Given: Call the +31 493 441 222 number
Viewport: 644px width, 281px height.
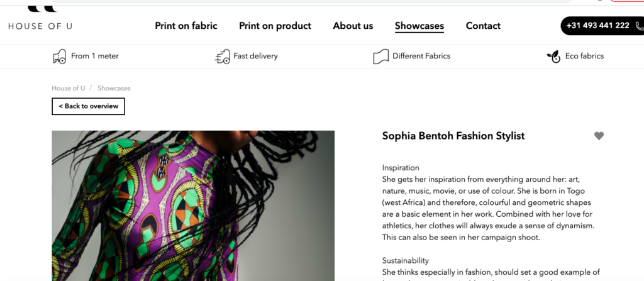Looking at the screenshot, I should (x=597, y=26).
